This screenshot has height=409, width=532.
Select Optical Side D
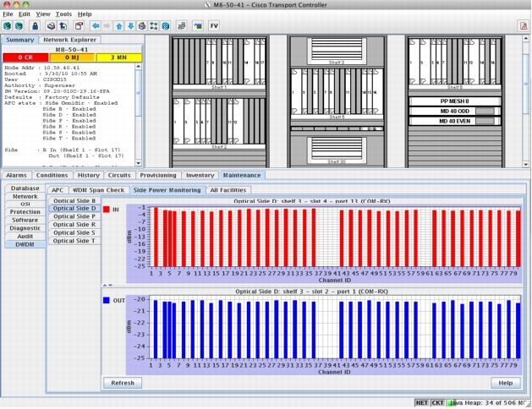click(74, 208)
